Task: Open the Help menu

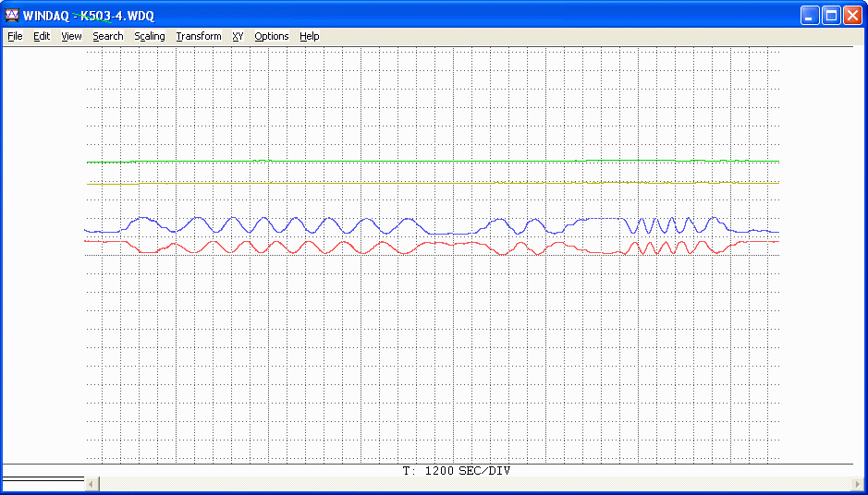Action: [x=310, y=36]
